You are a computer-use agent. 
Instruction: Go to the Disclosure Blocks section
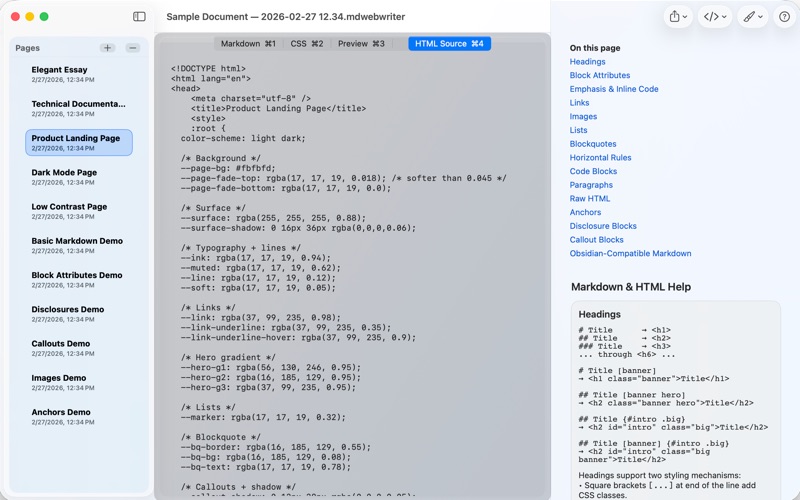click(x=603, y=226)
